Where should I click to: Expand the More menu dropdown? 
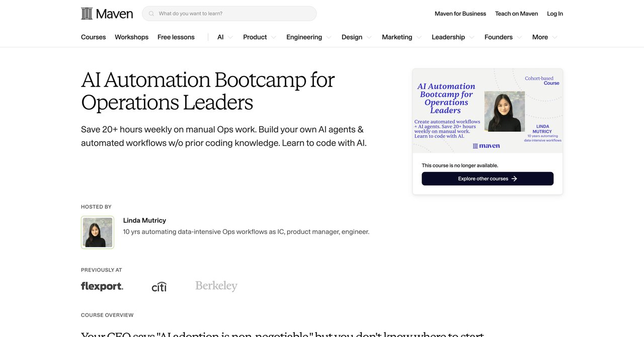click(545, 37)
